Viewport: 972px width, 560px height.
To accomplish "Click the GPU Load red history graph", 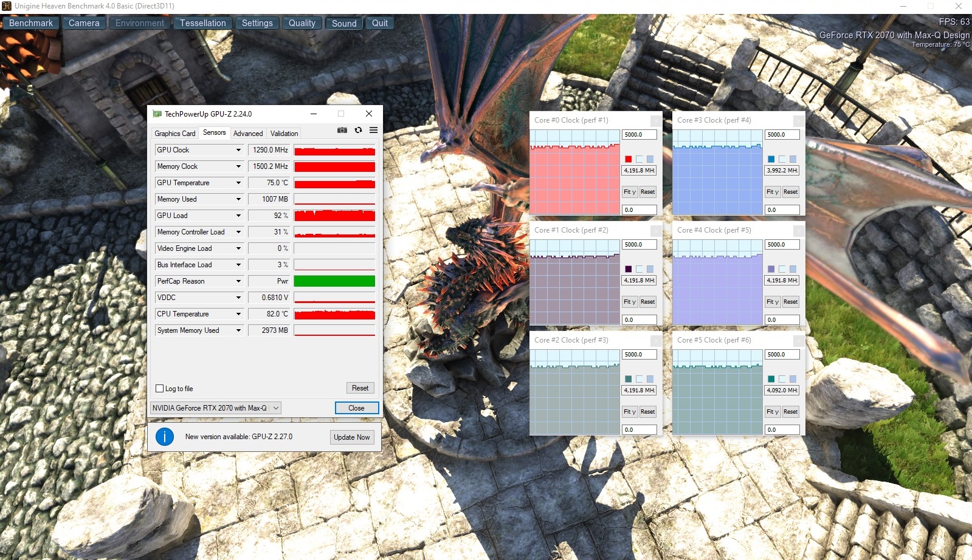I will pos(334,216).
